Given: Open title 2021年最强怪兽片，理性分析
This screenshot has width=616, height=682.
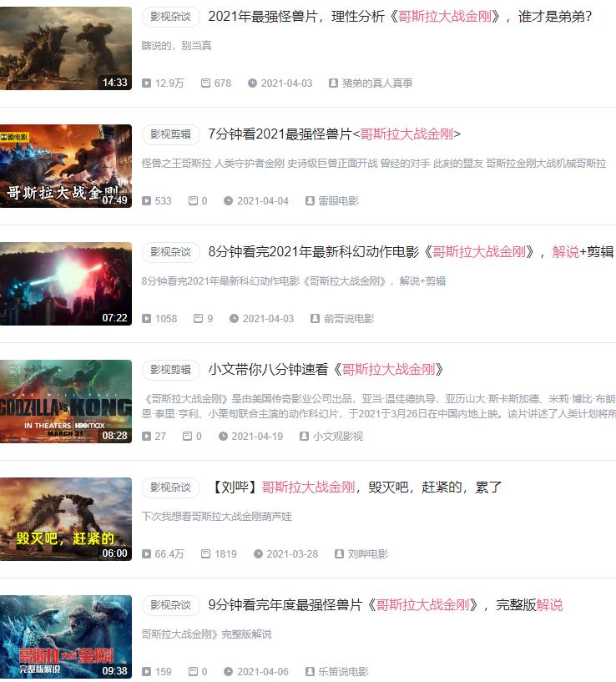Looking at the screenshot, I should pos(400,17).
